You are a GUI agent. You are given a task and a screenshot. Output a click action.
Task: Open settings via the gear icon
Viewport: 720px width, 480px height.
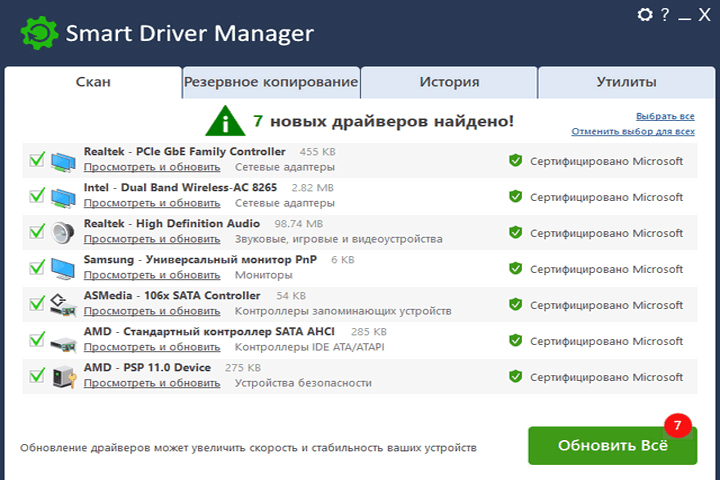(x=645, y=15)
